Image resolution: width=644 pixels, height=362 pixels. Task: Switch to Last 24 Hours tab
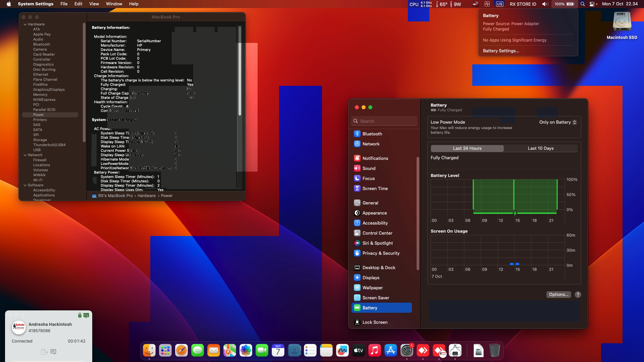tap(467, 148)
